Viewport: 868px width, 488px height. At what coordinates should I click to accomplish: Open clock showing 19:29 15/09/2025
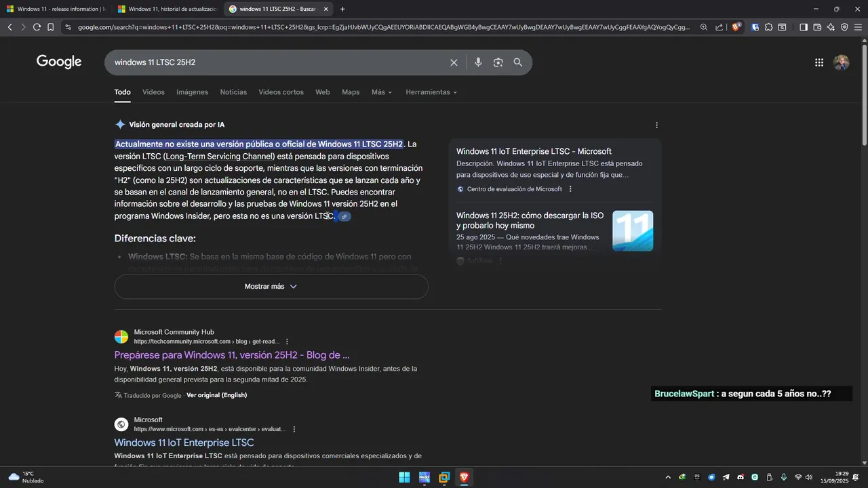pyautogui.click(x=836, y=477)
